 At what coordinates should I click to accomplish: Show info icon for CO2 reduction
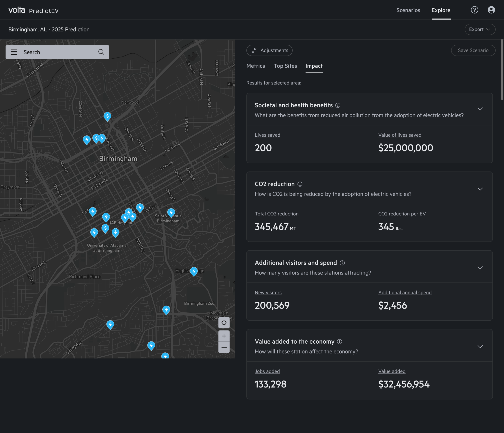(300, 184)
